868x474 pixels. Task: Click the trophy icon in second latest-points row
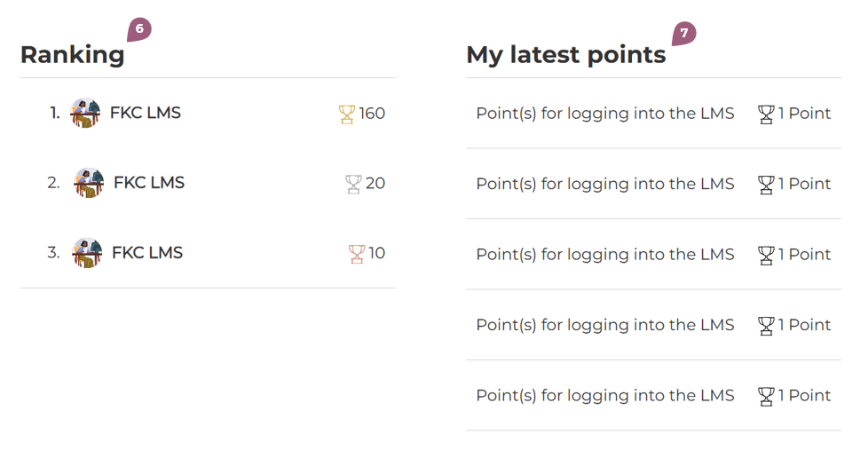766,185
